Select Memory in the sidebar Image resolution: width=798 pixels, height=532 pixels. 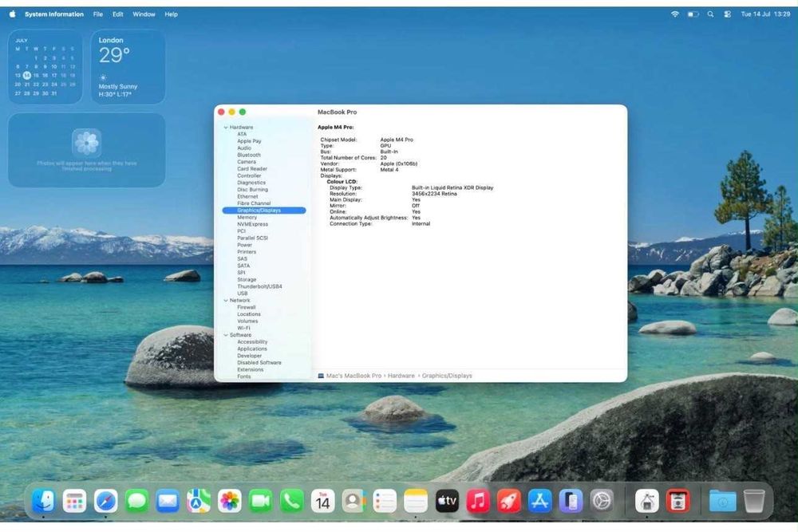247,217
